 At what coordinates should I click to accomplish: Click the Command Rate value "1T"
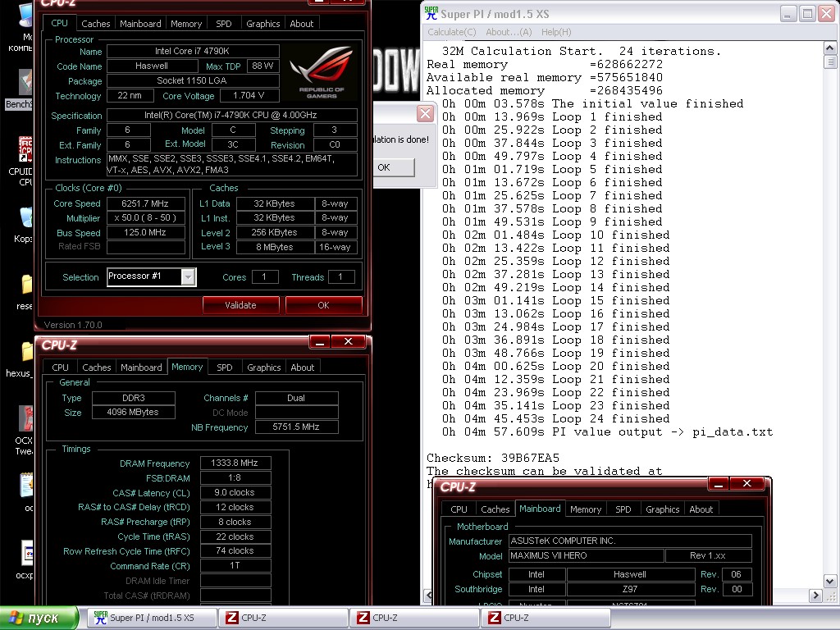(235, 566)
